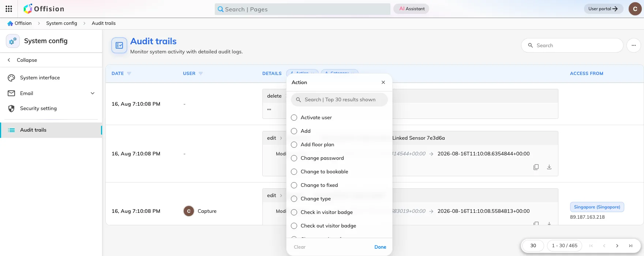This screenshot has height=256, width=644.
Task: Open the Security setting sidebar item
Action: click(51, 108)
